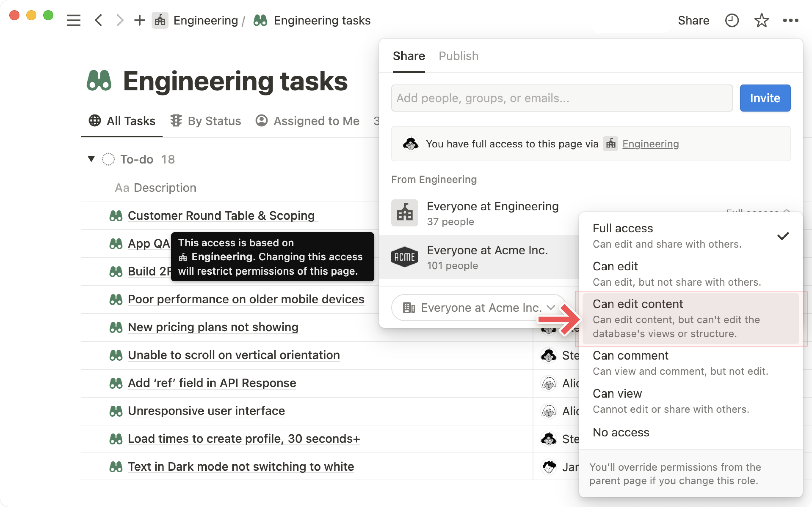
Task: Go forward with the right arrow
Action: pos(120,20)
